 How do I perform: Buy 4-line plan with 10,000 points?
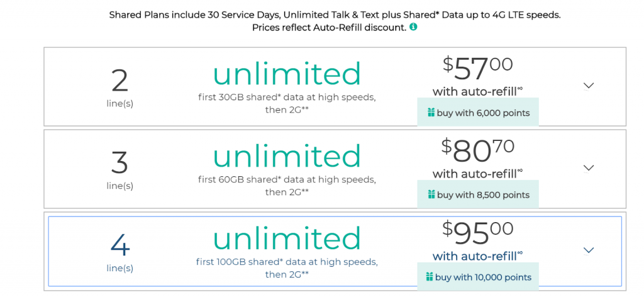(478, 276)
